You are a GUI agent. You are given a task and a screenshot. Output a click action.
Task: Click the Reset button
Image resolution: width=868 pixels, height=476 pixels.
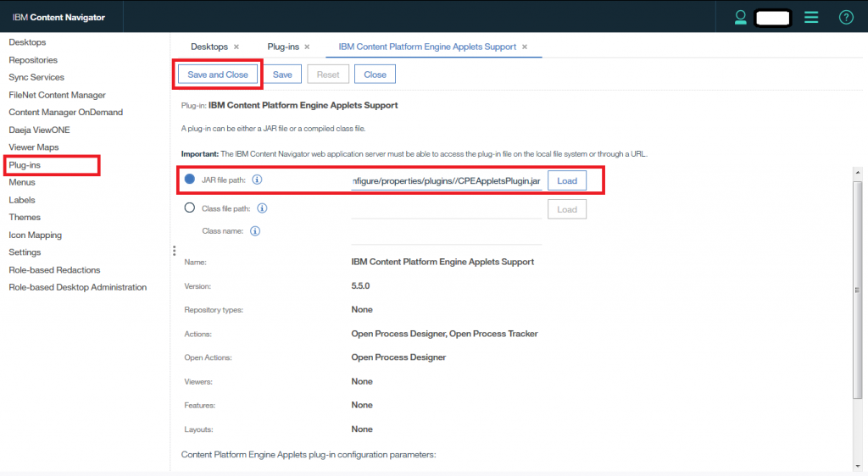tap(328, 75)
